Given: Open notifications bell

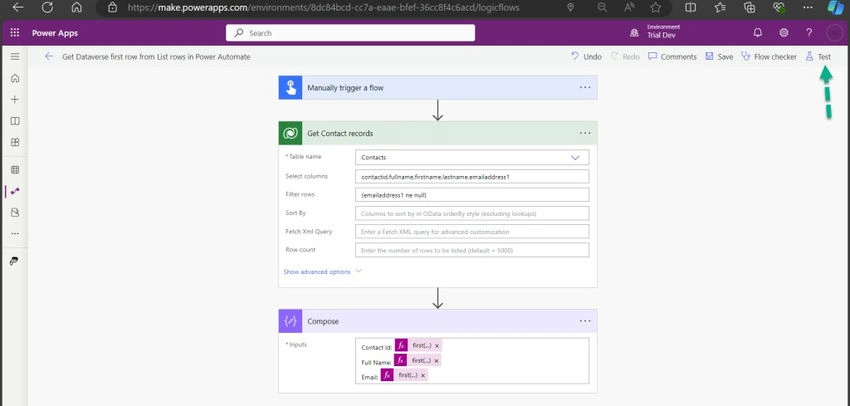Looking at the screenshot, I should [758, 33].
